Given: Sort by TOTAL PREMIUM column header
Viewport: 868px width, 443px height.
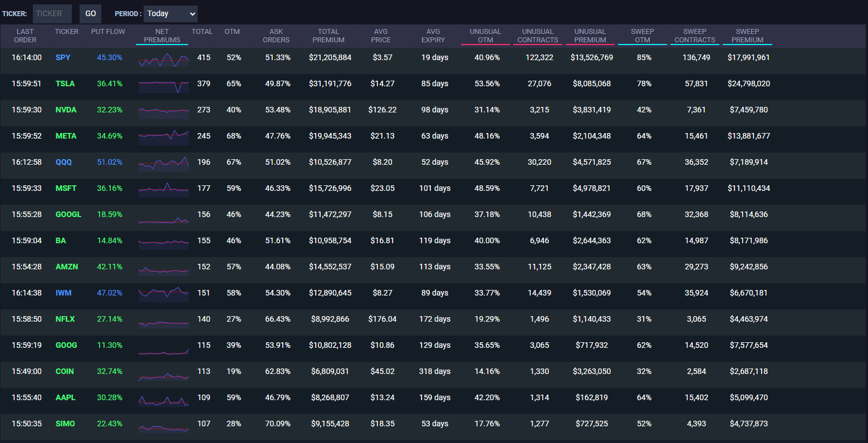Looking at the screenshot, I should (x=328, y=36).
